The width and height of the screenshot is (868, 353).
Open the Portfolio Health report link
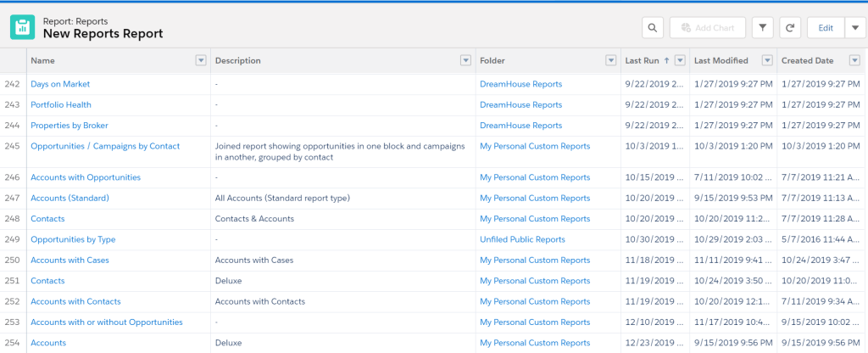61,105
